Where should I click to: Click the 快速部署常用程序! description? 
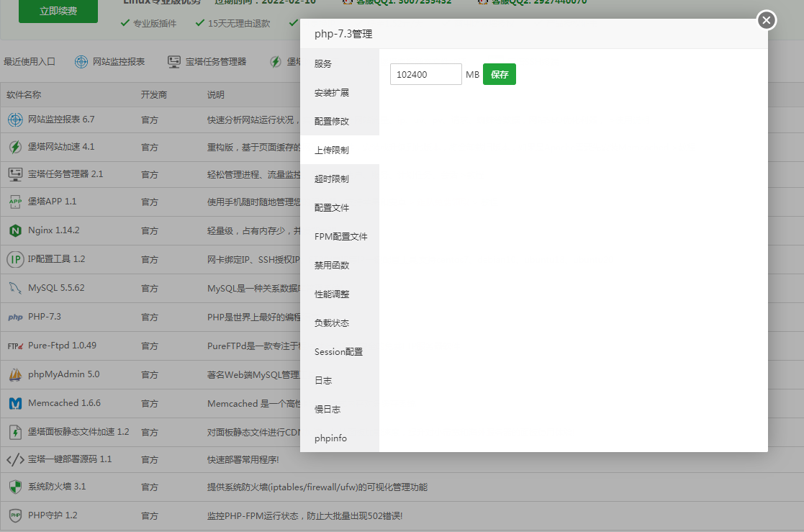243,460
